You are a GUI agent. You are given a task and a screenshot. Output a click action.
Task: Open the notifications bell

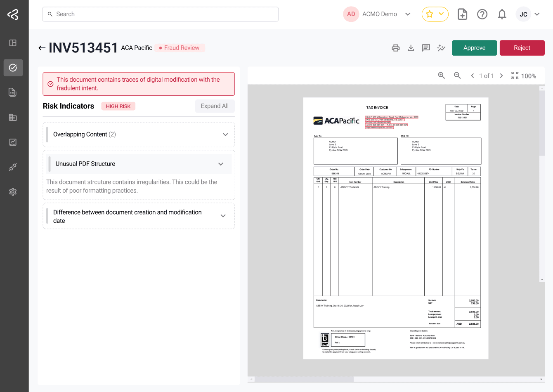pyautogui.click(x=502, y=14)
